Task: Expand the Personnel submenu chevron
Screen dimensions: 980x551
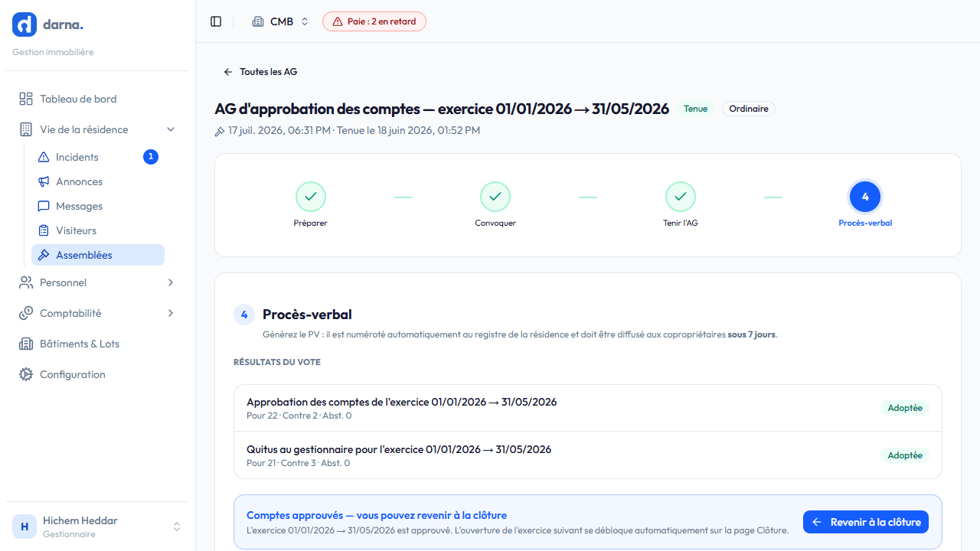Action: pos(171,282)
